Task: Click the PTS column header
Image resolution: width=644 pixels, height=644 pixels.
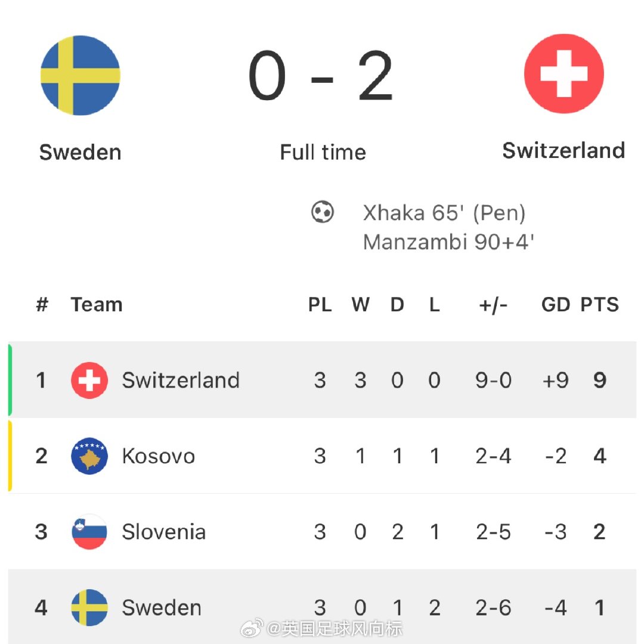Action: click(x=600, y=305)
